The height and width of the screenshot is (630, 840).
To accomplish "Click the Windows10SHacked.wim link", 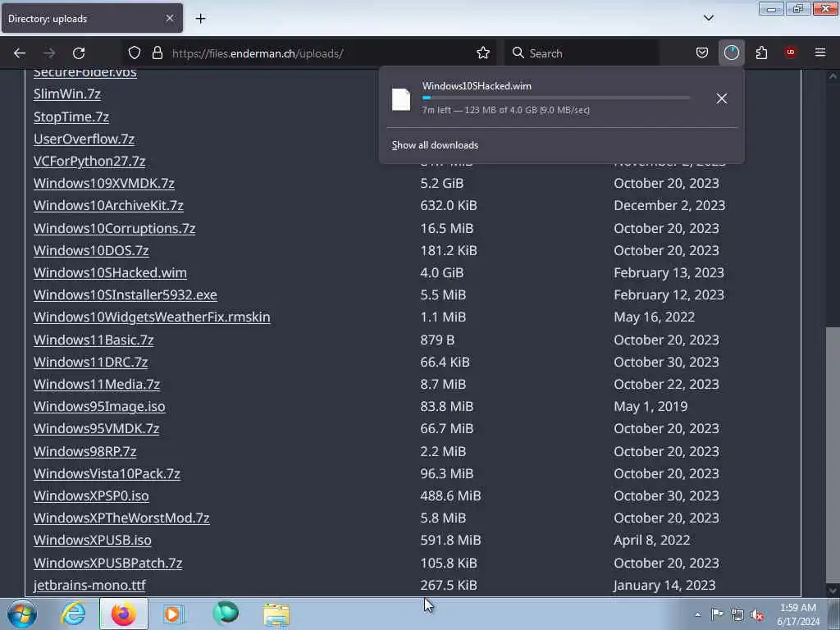I will pos(111,272).
